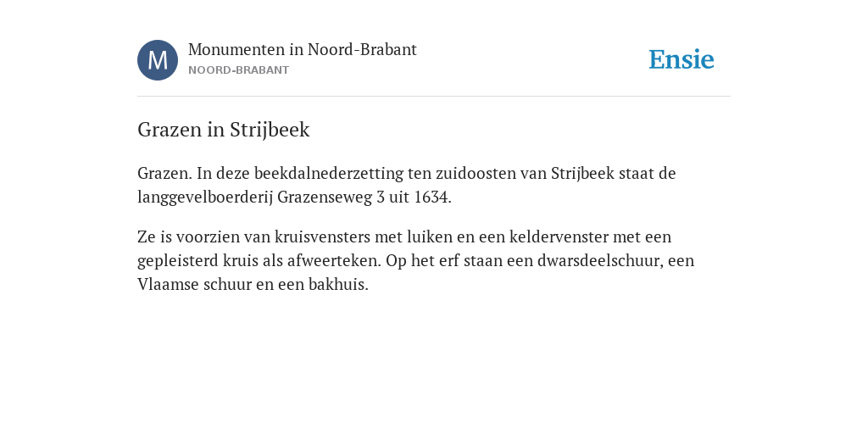Click the word afweerteken
The height and width of the screenshot is (434, 868).
[334, 261]
